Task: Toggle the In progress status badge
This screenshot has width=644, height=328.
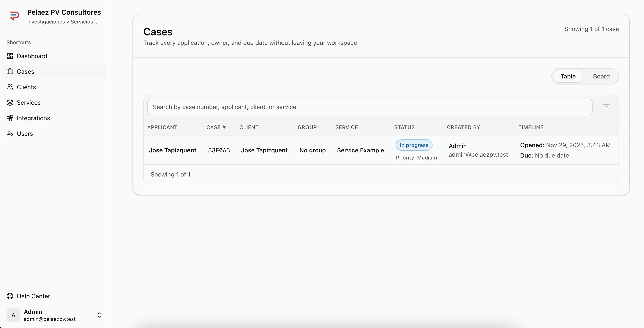Action: [x=414, y=145]
